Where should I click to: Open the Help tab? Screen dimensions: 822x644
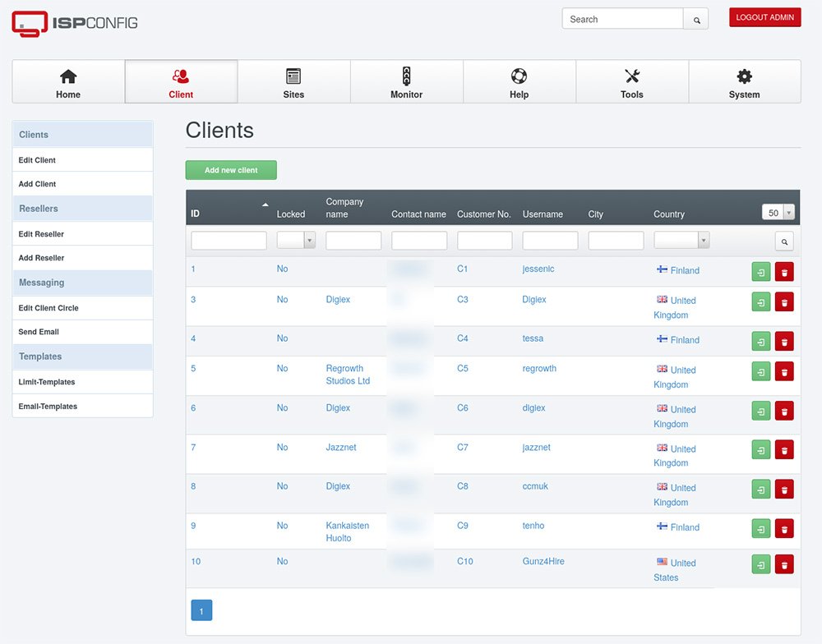click(x=519, y=82)
